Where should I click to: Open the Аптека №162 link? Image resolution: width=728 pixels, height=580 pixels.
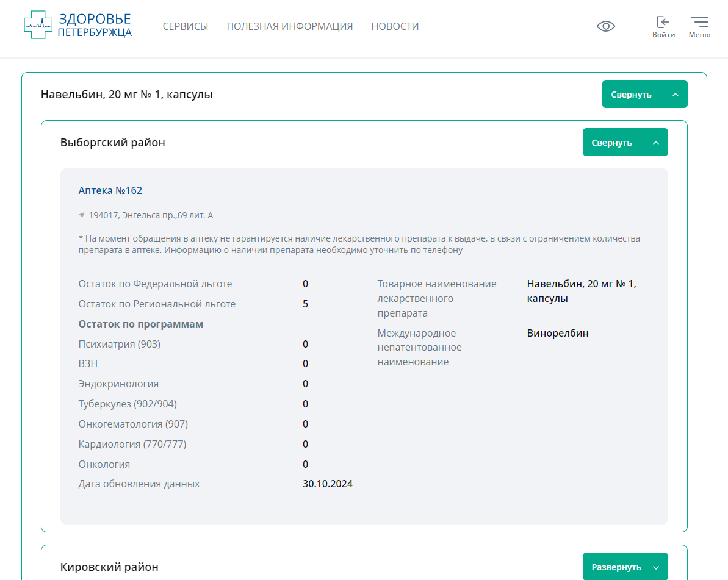click(x=110, y=190)
